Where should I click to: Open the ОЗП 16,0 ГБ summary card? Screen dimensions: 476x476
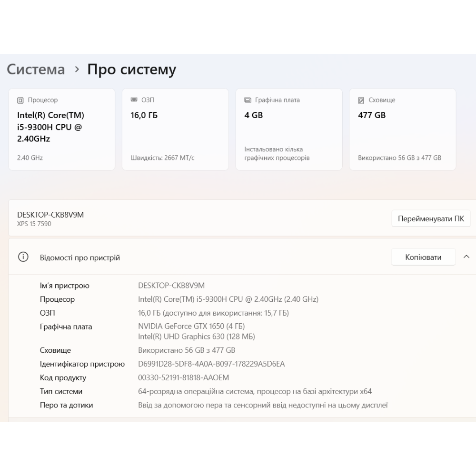[175, 129]
